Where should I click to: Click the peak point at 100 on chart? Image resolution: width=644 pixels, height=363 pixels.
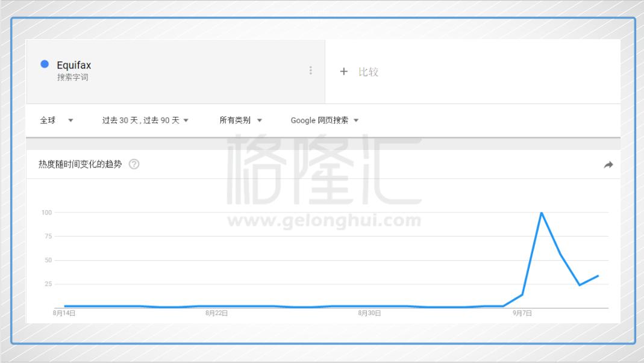click(542, 213)
